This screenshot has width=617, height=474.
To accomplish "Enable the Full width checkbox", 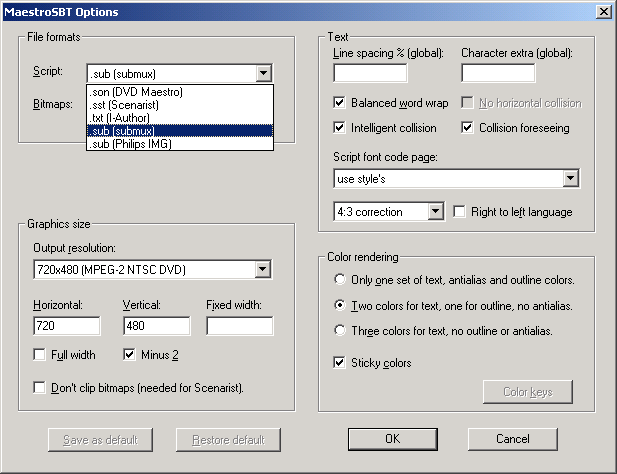I will click(x=40, y=355).
